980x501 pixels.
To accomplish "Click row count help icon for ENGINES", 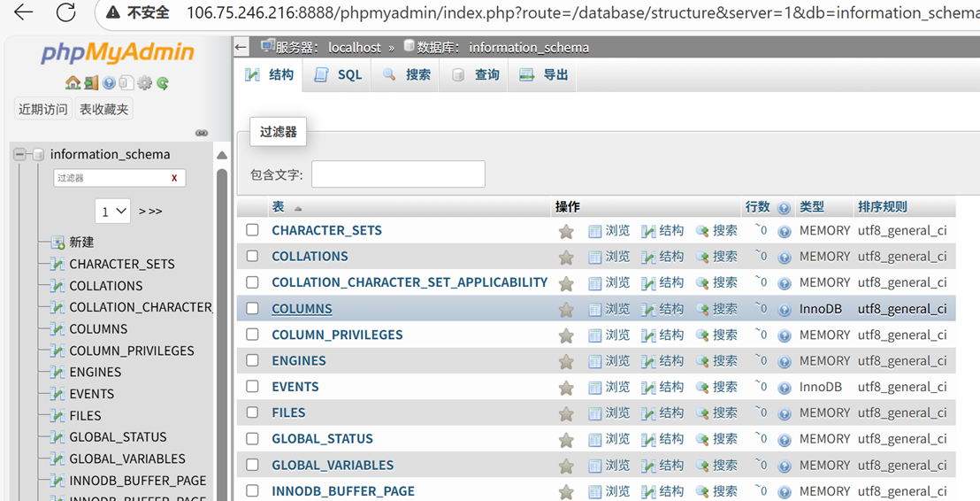I will click(x=784, y=361).
